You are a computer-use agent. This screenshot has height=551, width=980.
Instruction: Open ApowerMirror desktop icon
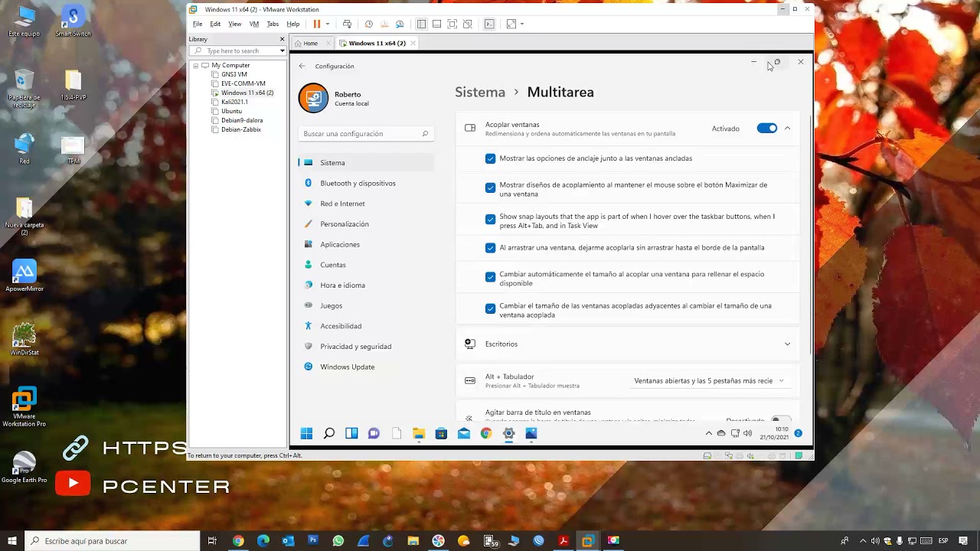coord(24,276)
